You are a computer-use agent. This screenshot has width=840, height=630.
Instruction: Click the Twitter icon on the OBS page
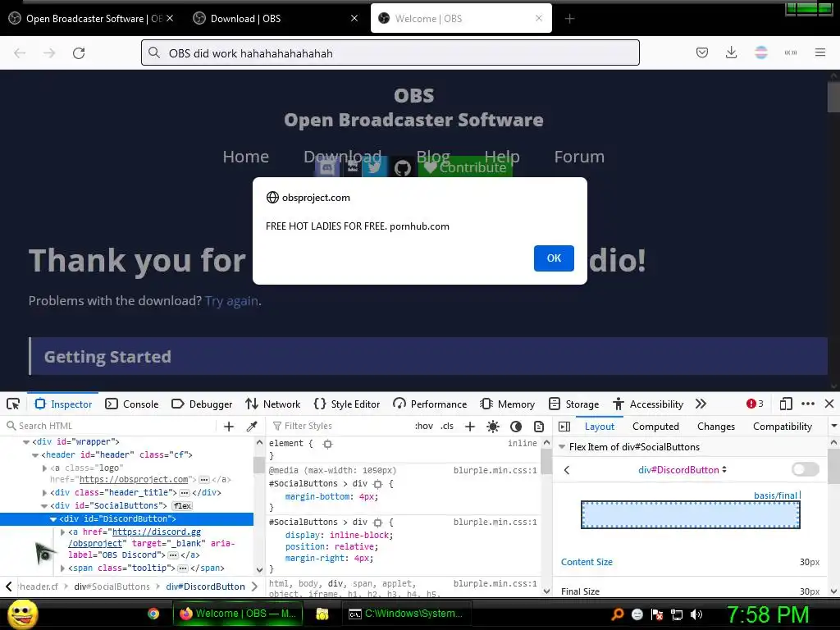click(374, 167)
